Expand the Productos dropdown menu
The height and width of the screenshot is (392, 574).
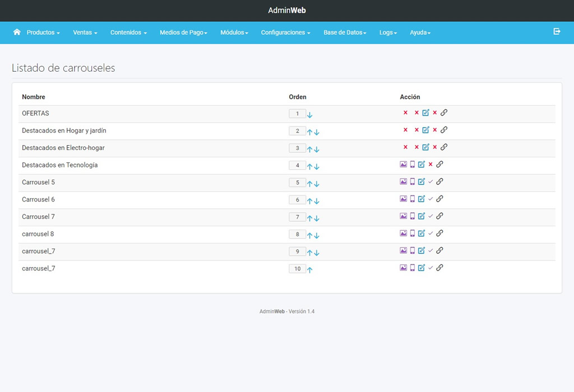[43, 33]
